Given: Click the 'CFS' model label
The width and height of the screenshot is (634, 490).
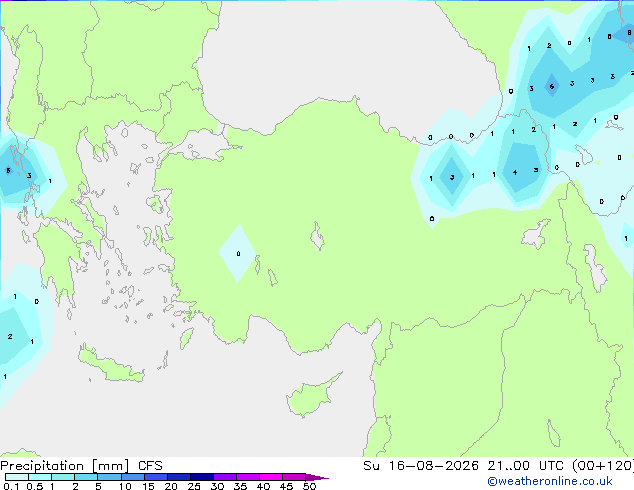Looking at the screenshot, I should [150, 466].
